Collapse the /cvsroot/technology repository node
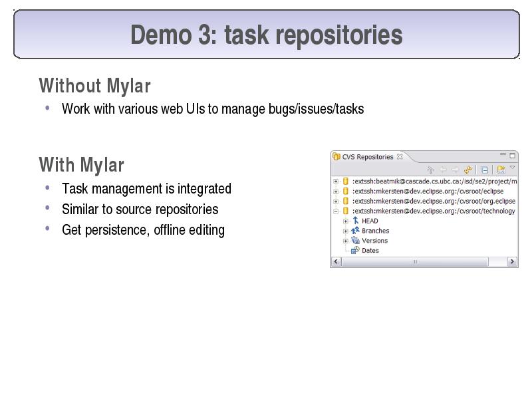The width and height of the screenshot is (532, 399). pos(336,211)
